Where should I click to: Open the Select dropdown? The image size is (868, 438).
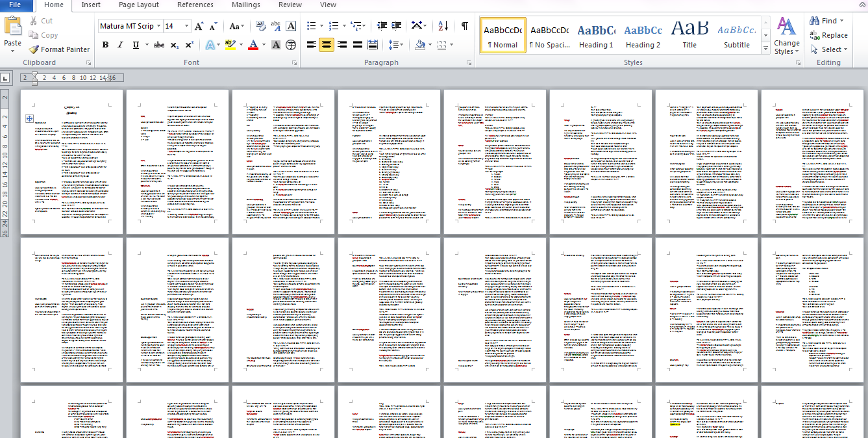click(829, 49)
